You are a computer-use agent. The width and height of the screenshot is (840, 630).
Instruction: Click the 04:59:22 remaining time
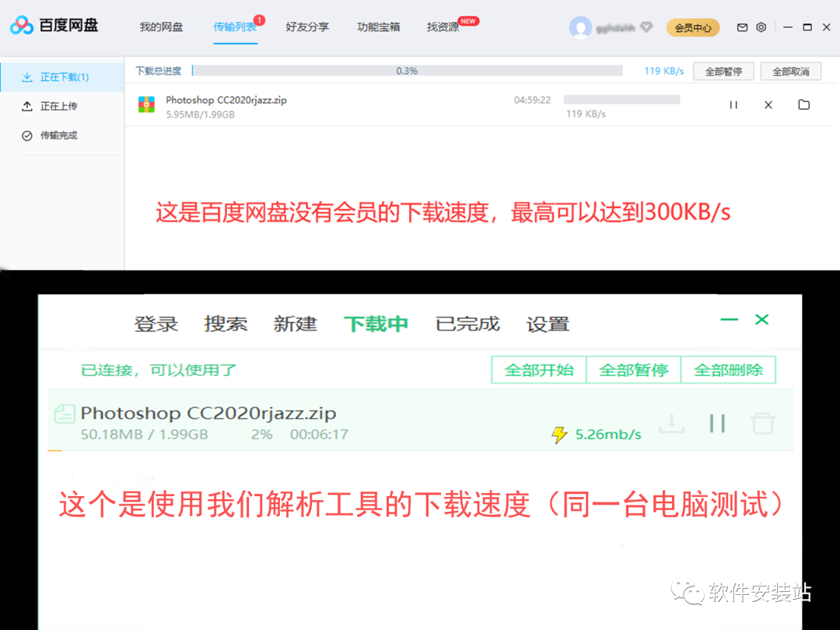[532, 100]
